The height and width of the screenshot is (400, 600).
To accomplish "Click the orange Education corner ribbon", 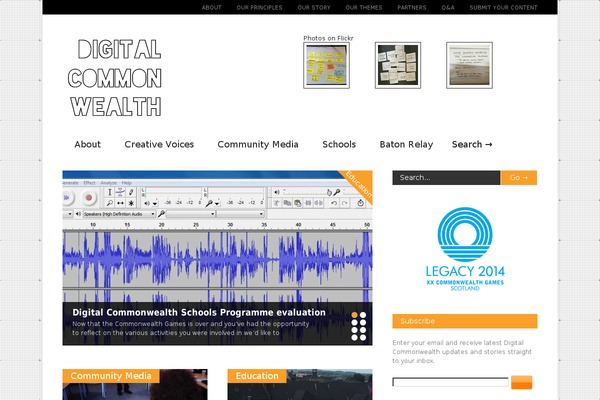I will pyautogui.click(x=357, y=185).
